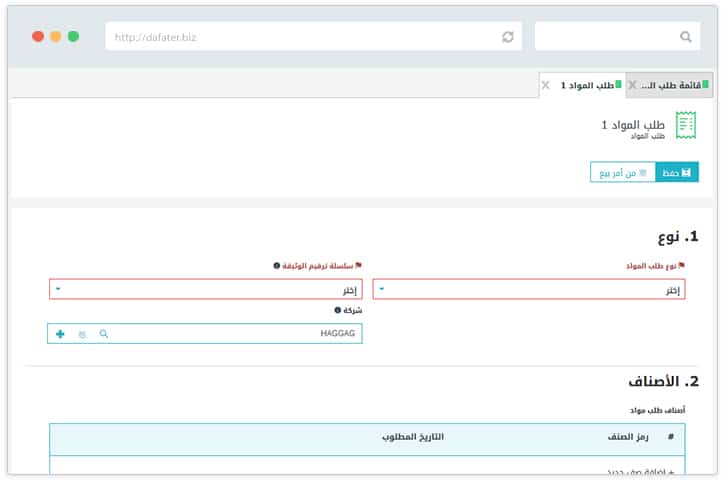
Task: Click the green document icon beside طلب المواد 1
Action: point(686,125)
